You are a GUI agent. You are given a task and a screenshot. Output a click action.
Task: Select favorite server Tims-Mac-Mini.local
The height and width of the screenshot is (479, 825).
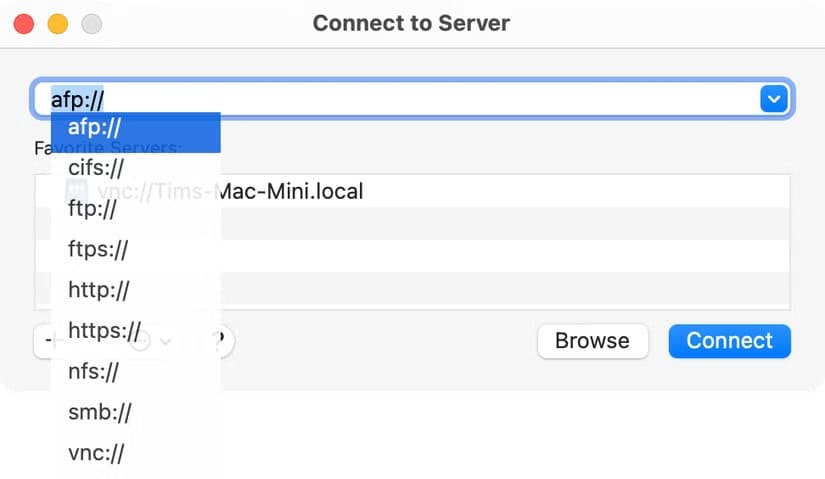[x=412, y=191]
